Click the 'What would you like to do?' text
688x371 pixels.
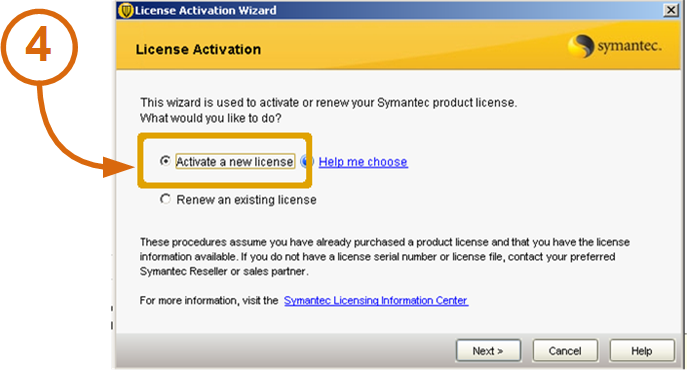point(211,118)
